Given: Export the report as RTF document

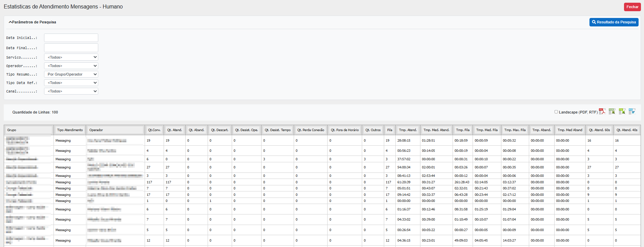Looking at the screenshot, I should (x=632, y=111).
